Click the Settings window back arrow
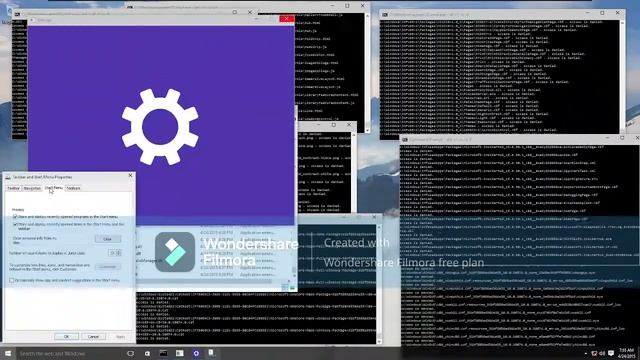 [32, 20]
